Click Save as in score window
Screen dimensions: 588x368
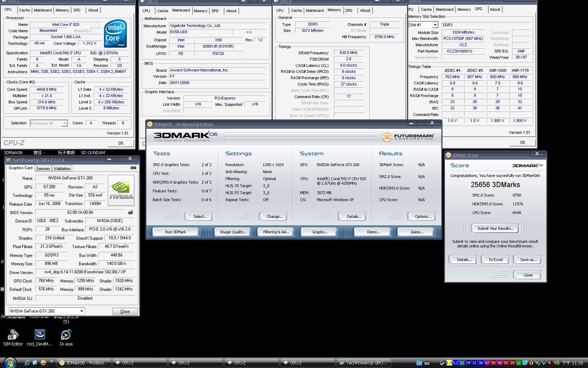528,260
